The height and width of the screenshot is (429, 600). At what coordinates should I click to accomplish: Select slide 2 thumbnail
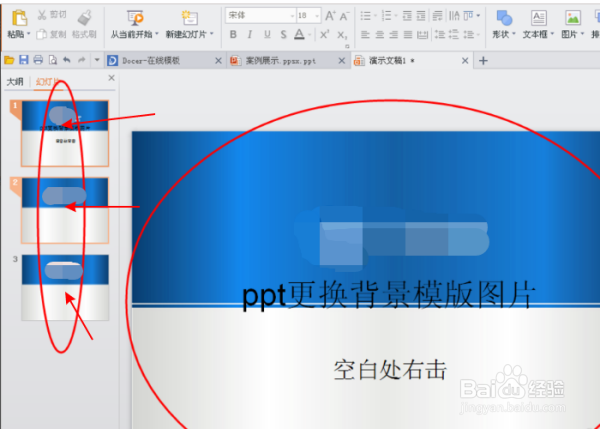(x=65, y=210)
